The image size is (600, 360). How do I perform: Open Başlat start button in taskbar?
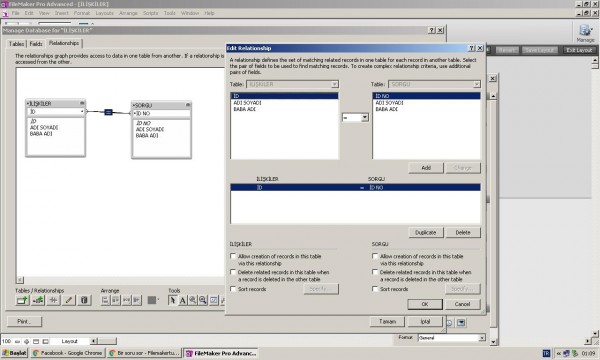(15, 353)
